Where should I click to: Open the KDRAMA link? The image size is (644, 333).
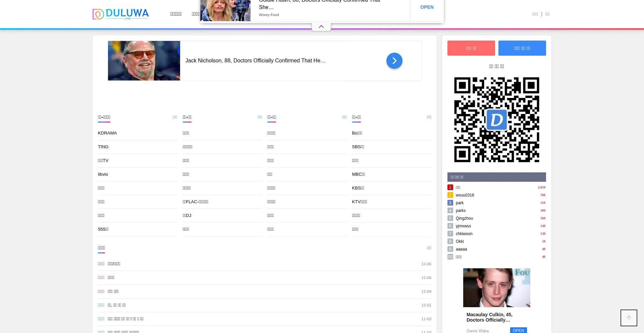coord(107,133)
